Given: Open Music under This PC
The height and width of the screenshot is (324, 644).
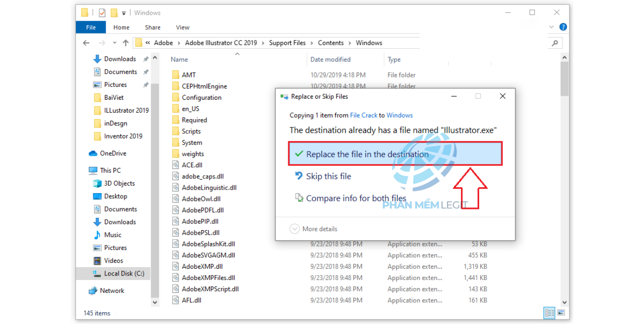Looking at the screenshot, I should [x=113, y=235].
